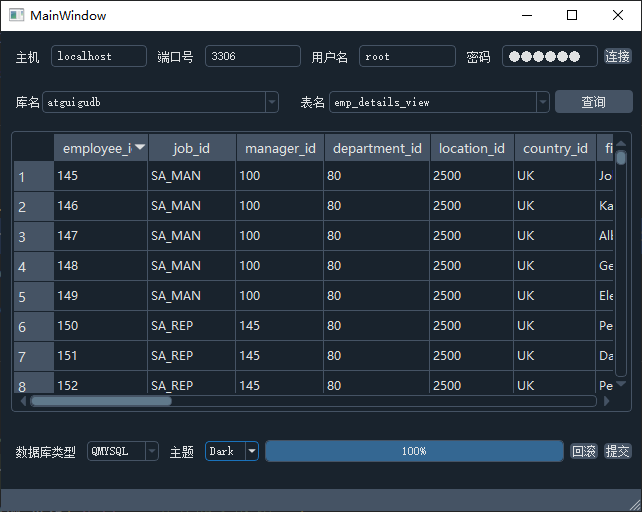This screenshot has width=642, height=512.
Task: Select employee_id cell 145
Action: click(x=101, y=176)
